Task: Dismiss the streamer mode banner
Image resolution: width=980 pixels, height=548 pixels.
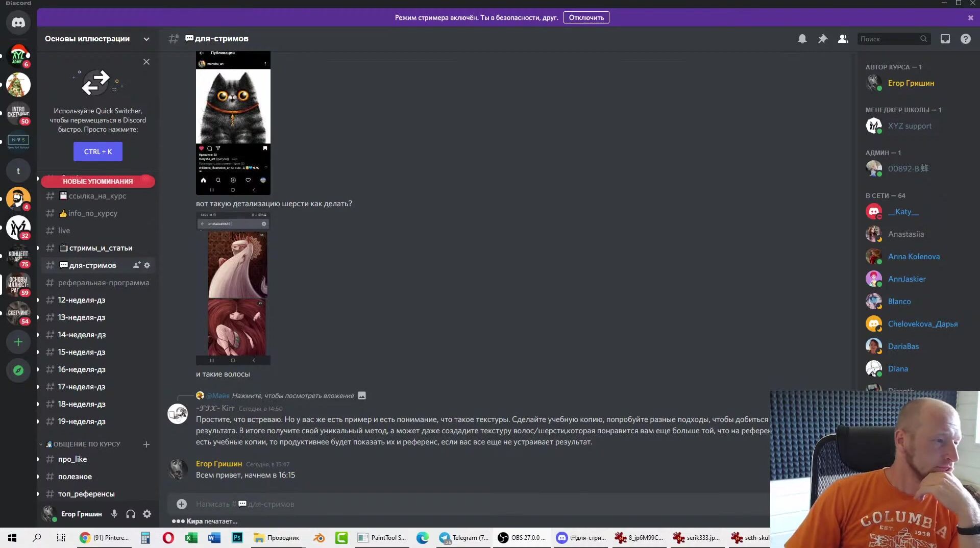Action: point(971,18)
